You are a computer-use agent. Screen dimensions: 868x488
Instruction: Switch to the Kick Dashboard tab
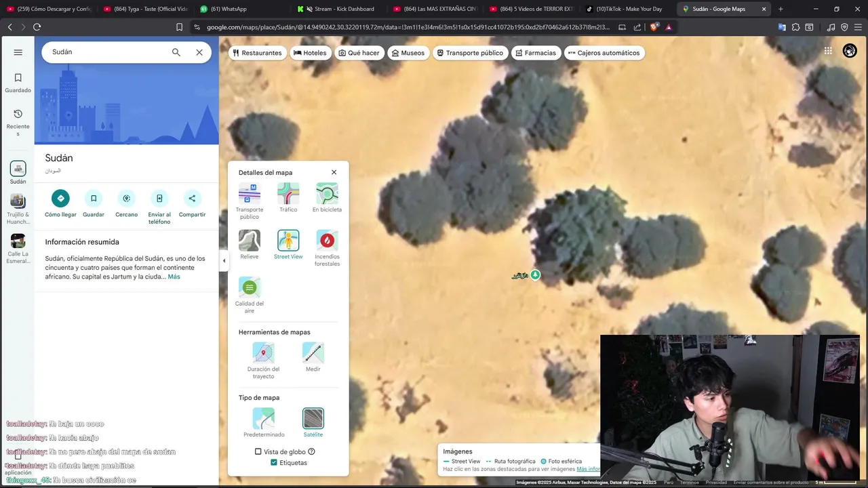(x=339, y=9)
